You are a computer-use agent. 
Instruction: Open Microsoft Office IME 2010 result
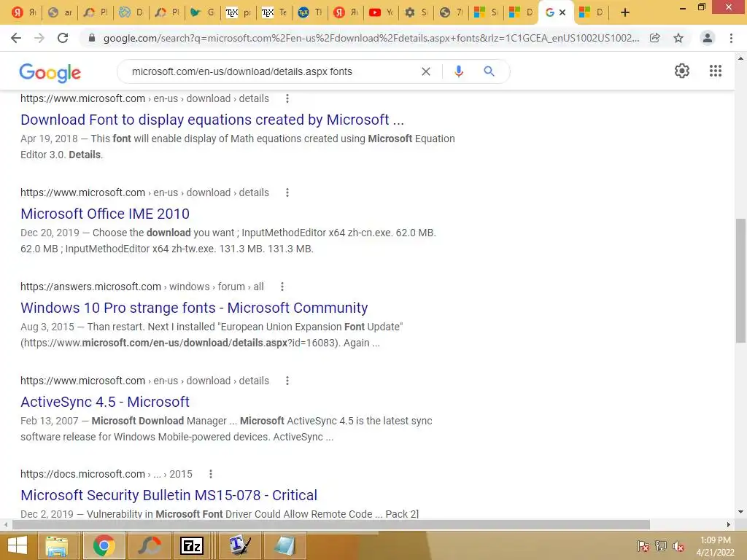tap(105, 214)
